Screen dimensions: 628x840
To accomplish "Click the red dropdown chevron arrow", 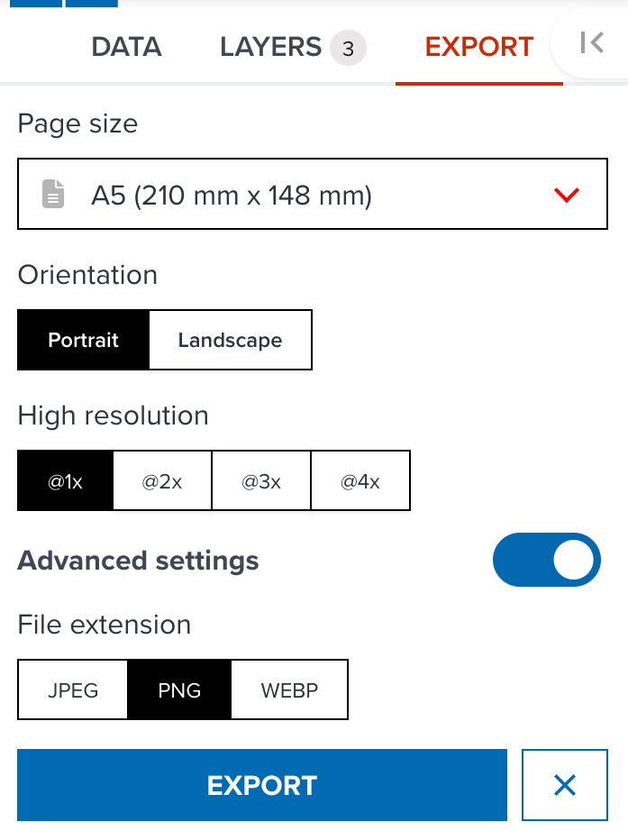I will click(x=567, y=195).
